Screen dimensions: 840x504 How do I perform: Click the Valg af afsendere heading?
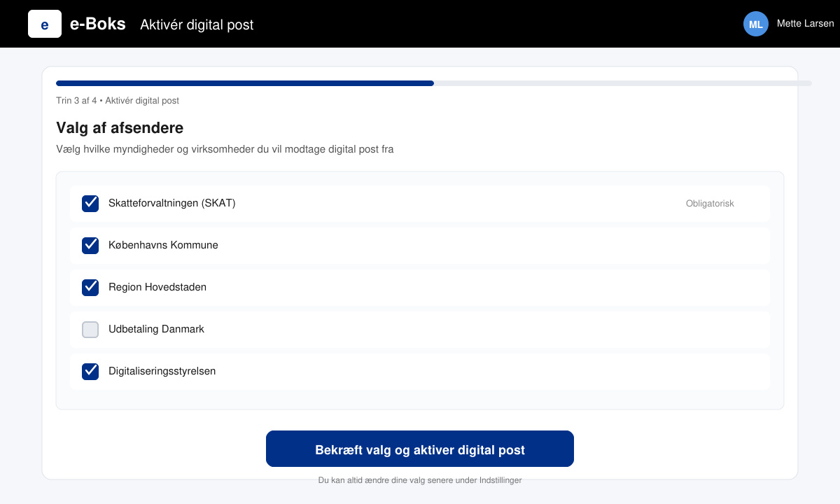tap(120, 128)
